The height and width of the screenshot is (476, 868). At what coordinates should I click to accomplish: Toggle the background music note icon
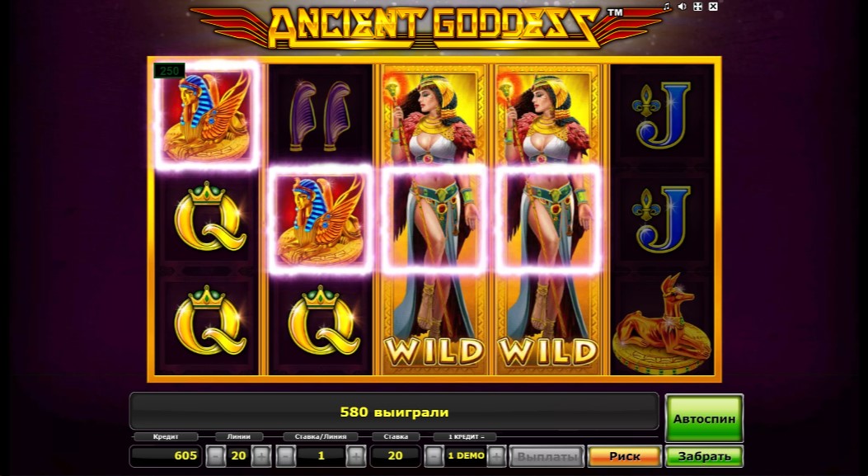(667, 7)
